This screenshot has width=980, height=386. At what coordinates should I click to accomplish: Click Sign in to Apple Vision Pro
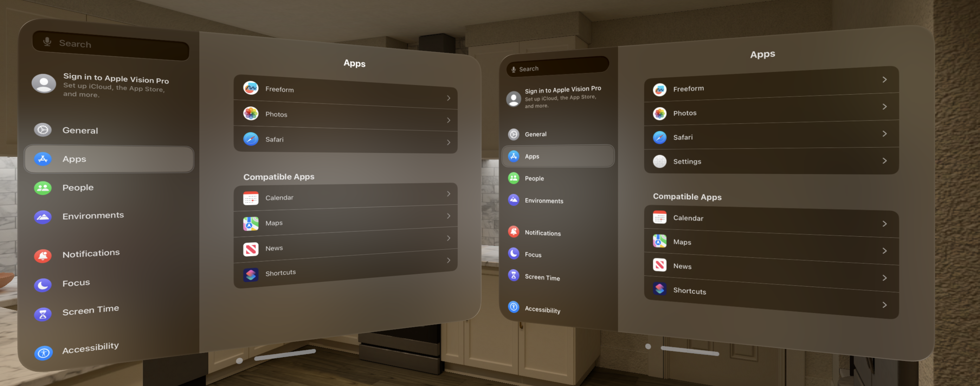112,84
